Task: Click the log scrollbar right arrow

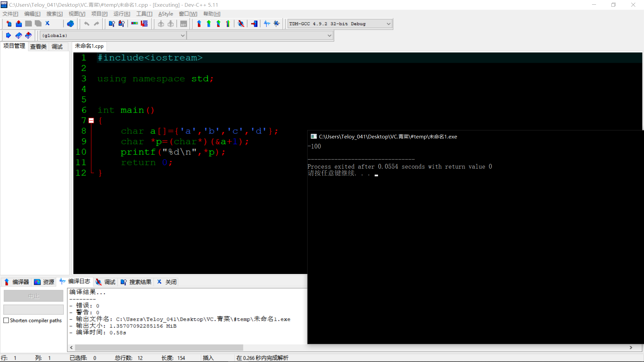Action: tap(631, 348)
